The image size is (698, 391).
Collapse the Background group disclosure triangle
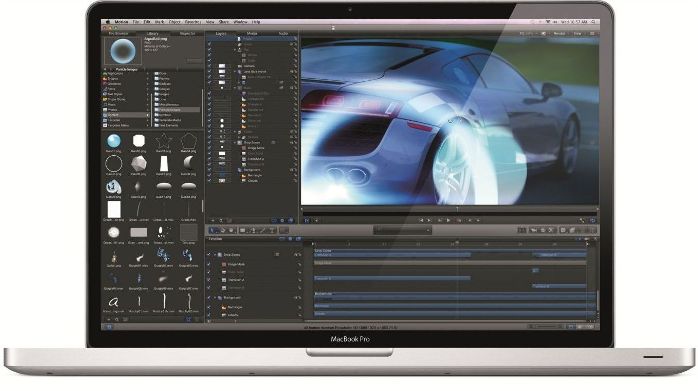coord(215,297)
